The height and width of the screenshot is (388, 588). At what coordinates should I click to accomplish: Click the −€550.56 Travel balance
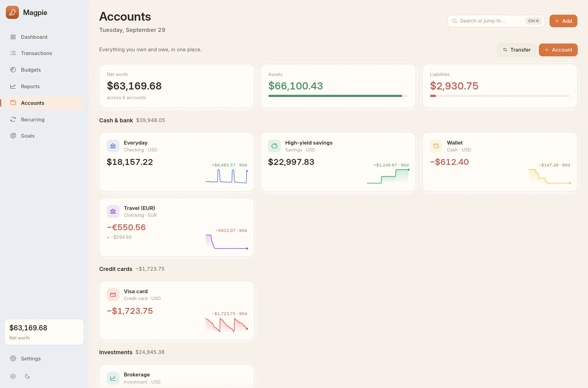click(126, 227)
